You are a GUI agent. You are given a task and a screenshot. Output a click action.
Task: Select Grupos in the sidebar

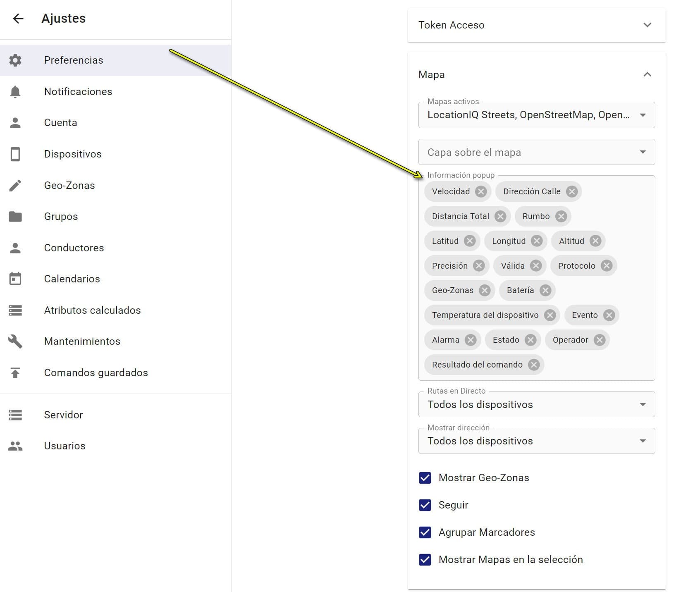coord(115,217)
